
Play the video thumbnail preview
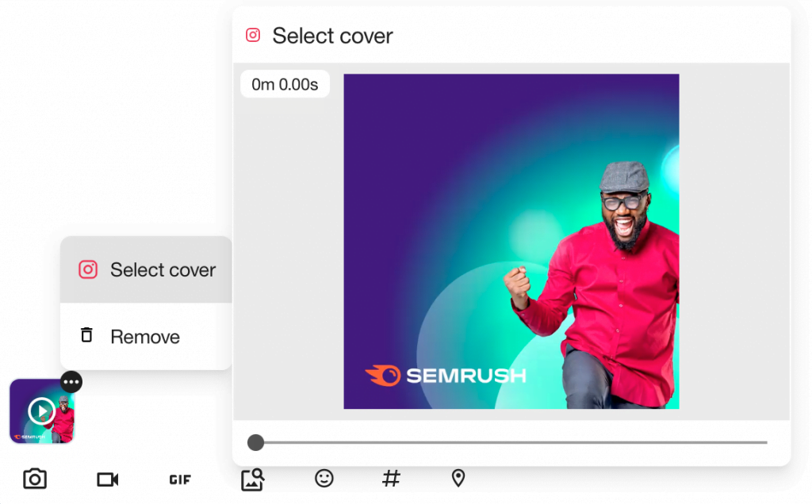41,411
